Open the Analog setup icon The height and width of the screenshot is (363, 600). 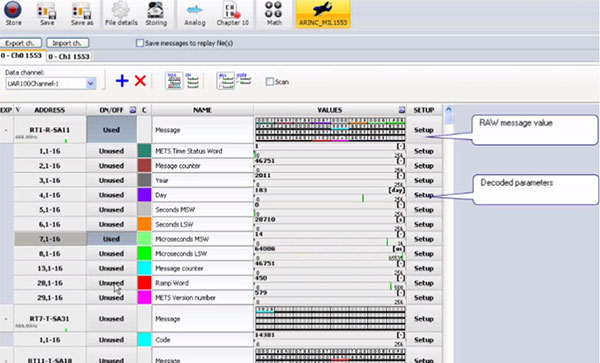[195, 13]
